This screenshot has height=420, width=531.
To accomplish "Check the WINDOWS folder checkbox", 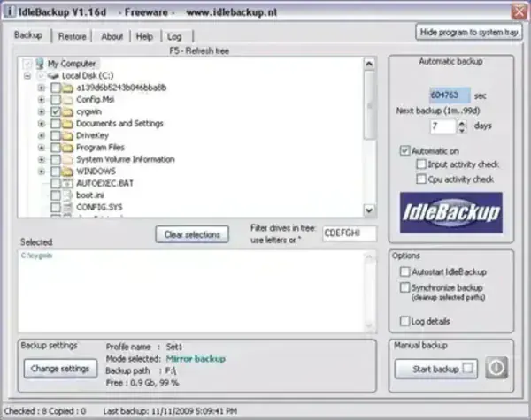I will pos(56,172).
